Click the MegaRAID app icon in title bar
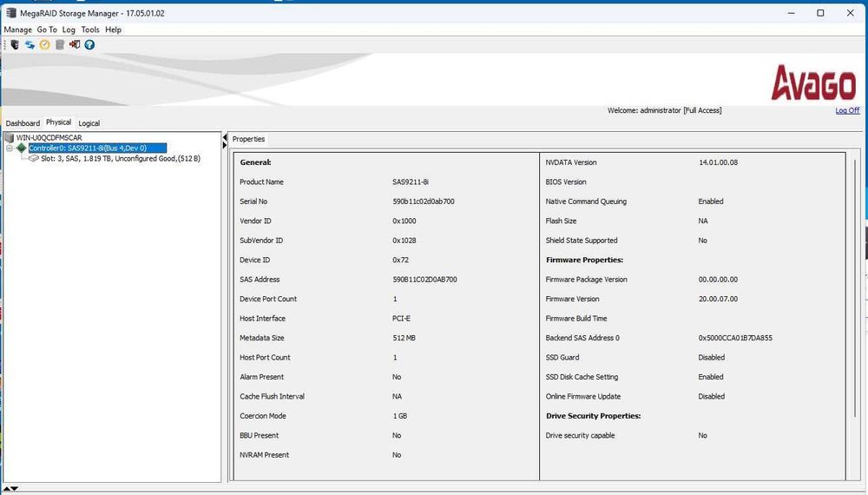Viewport: 868px width, 495px height. (11, 13)
